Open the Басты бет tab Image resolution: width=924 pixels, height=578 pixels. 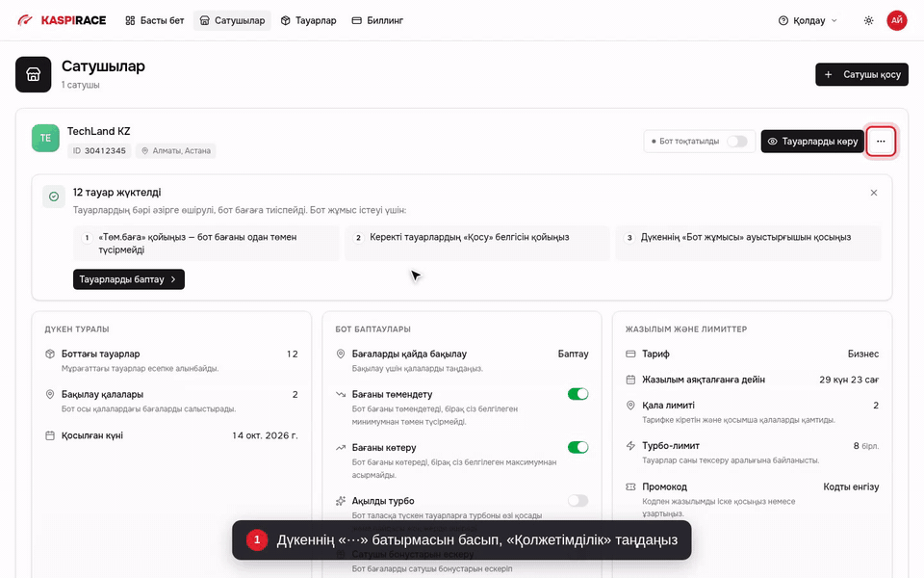(154, 20)
